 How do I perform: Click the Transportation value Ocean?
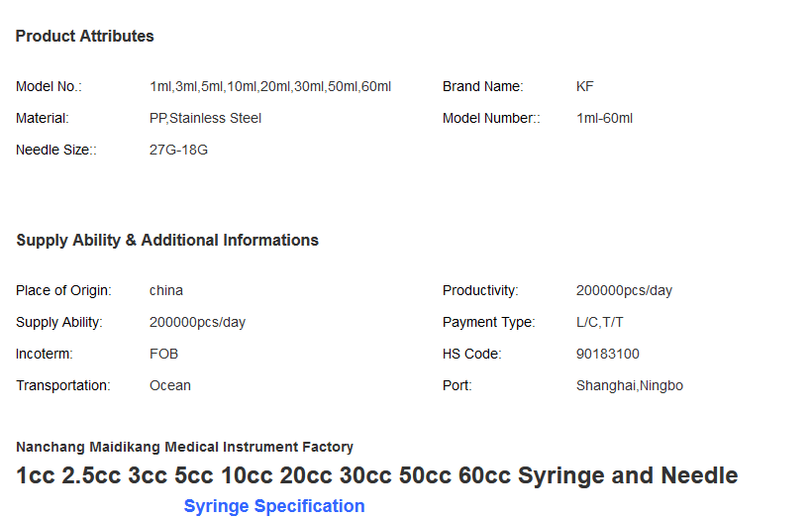coord(170,385)
